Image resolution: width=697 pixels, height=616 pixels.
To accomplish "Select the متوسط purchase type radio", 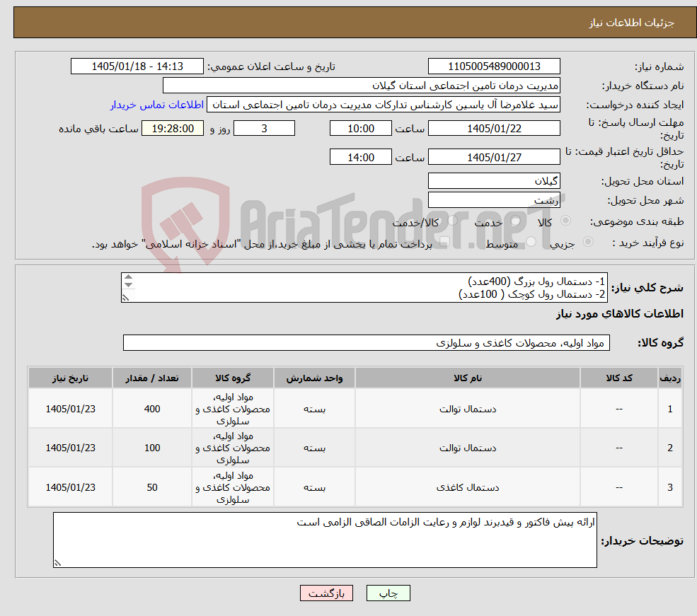I will (x=531, y=242).
